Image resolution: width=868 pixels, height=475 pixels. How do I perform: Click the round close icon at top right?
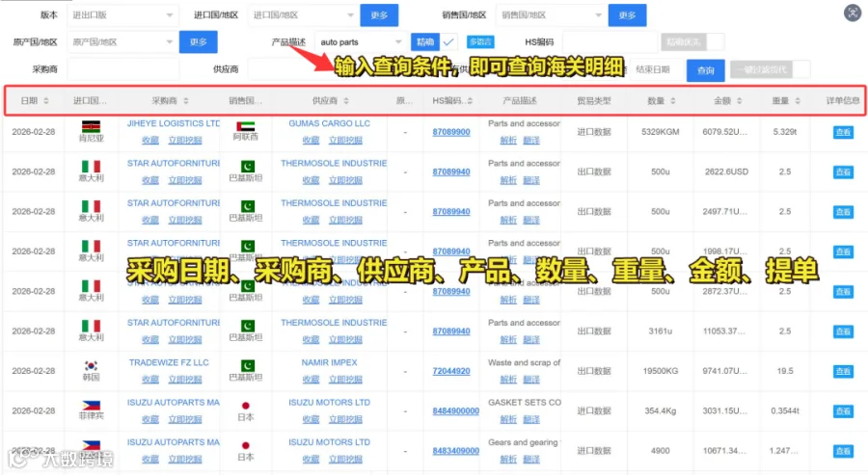click(852, 13)
